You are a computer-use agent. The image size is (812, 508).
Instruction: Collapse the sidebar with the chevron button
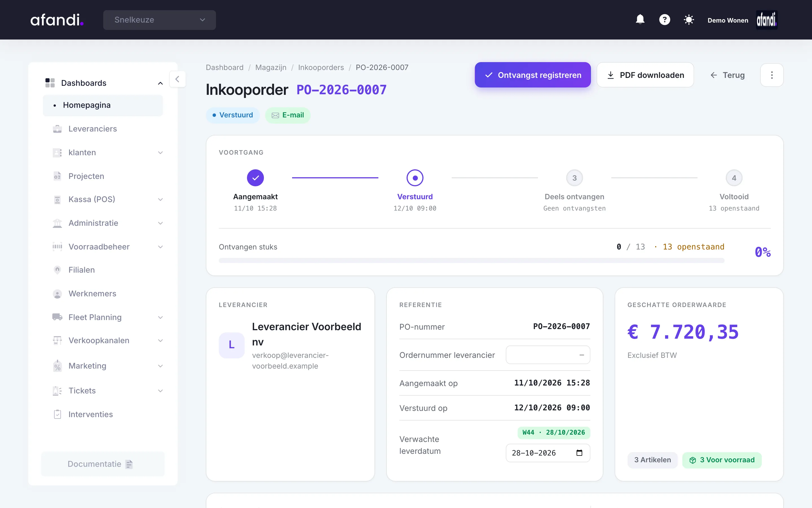(x=178, y=79)
